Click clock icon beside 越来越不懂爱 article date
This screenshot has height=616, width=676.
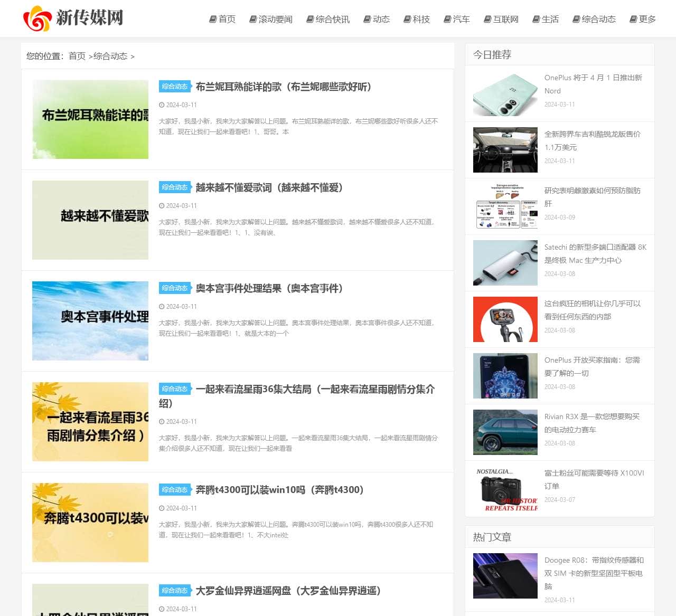(x=162, y=206)
